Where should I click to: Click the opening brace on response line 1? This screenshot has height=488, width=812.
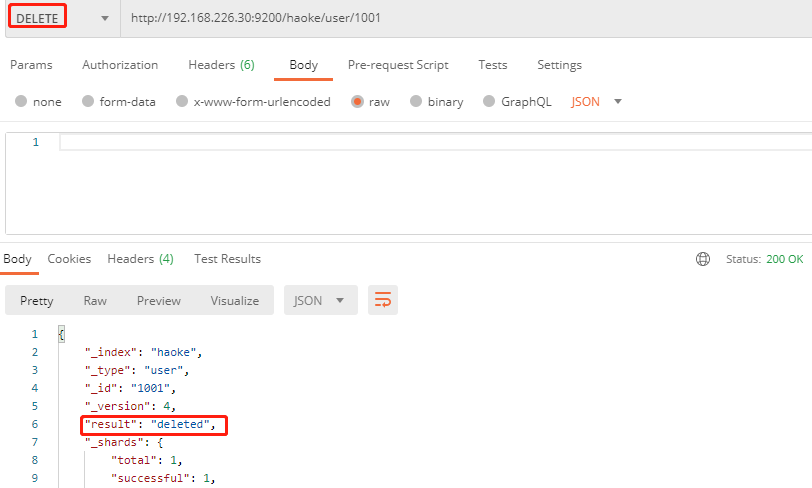[61, 334]
